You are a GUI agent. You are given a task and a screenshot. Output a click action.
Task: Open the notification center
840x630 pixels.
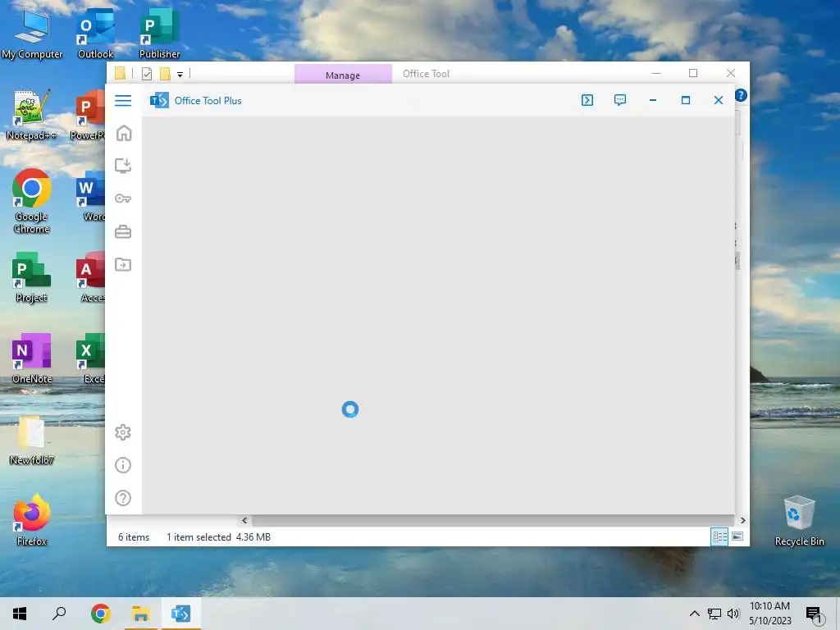(815, 615)
